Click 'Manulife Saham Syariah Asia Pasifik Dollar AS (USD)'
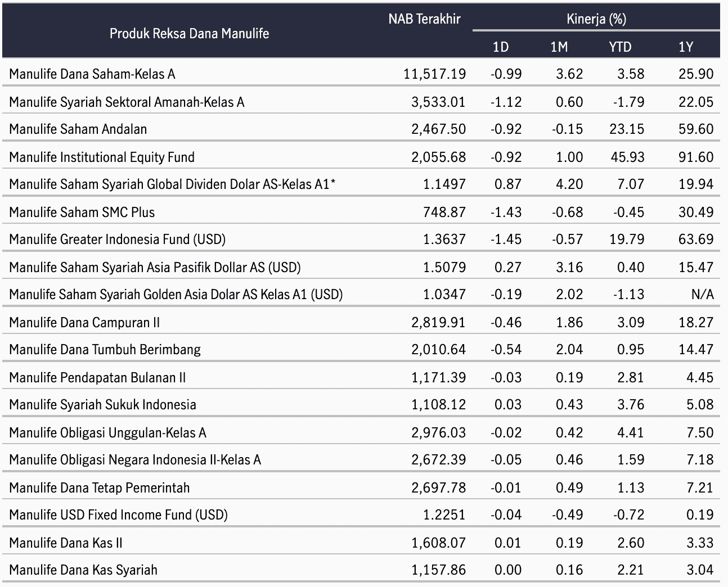 pos(155,267)
